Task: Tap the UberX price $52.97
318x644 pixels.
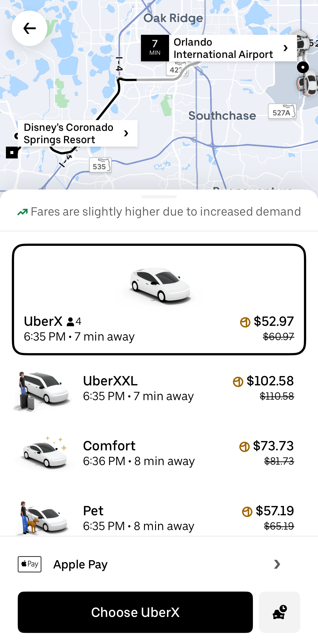Action: tap(273, 321)
